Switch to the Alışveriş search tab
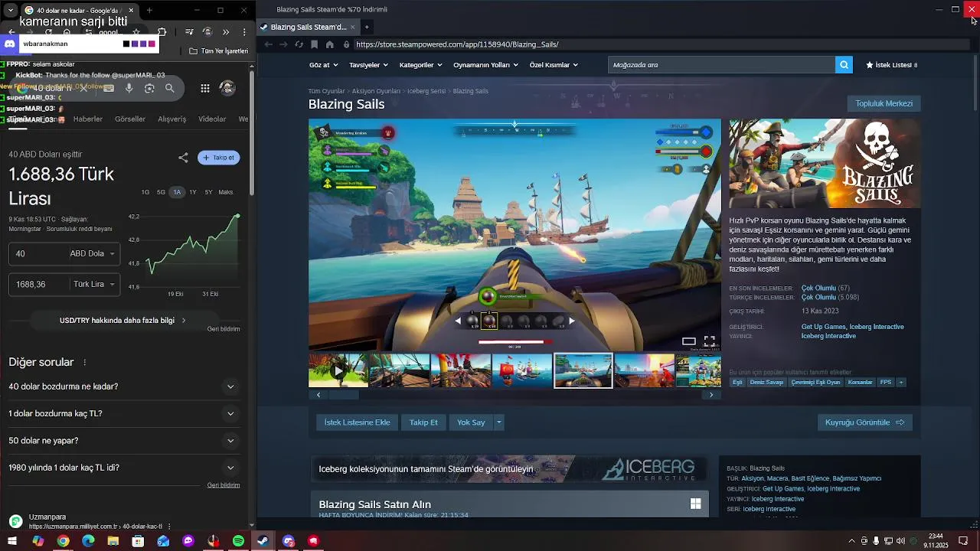The height and width of the screenshot is (551, 980). 171,119
